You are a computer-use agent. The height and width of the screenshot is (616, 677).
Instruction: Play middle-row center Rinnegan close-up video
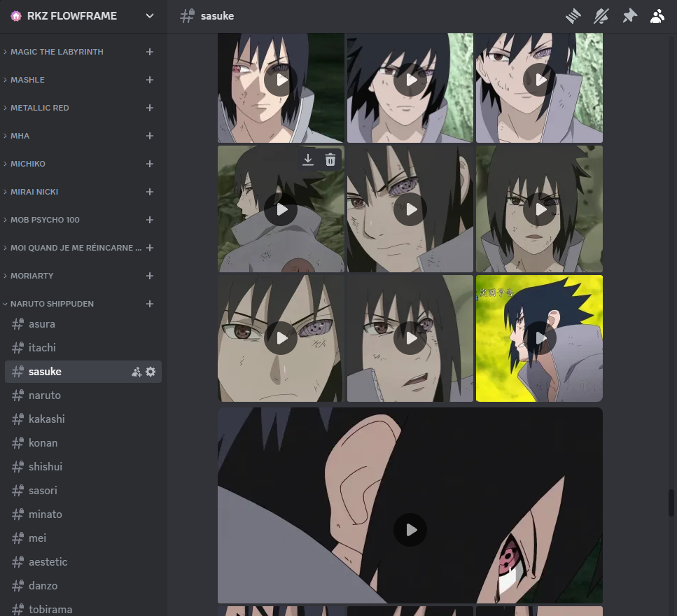[x=410, y=209]
